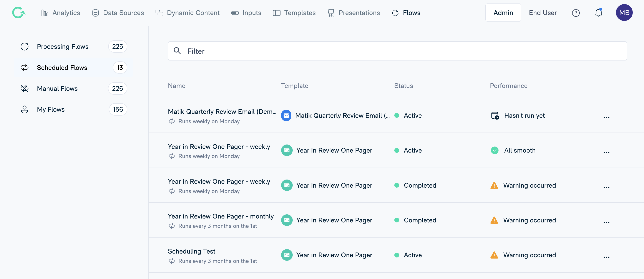Click the email template icon for Matik Quarterly Review
The width and height of the screenshot is (644, 279).
click(x=286, y=116)
